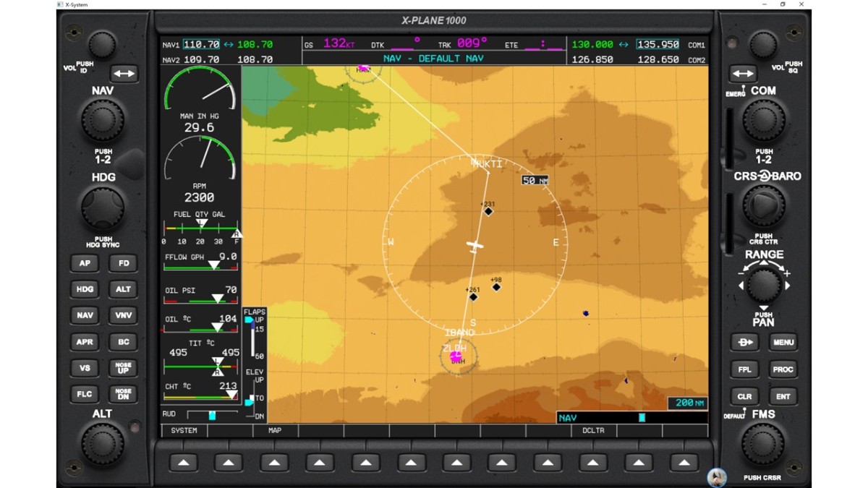868x488 pixels.
Task: Toggle APR approach mode button
Action: click(x=85, y=342)
